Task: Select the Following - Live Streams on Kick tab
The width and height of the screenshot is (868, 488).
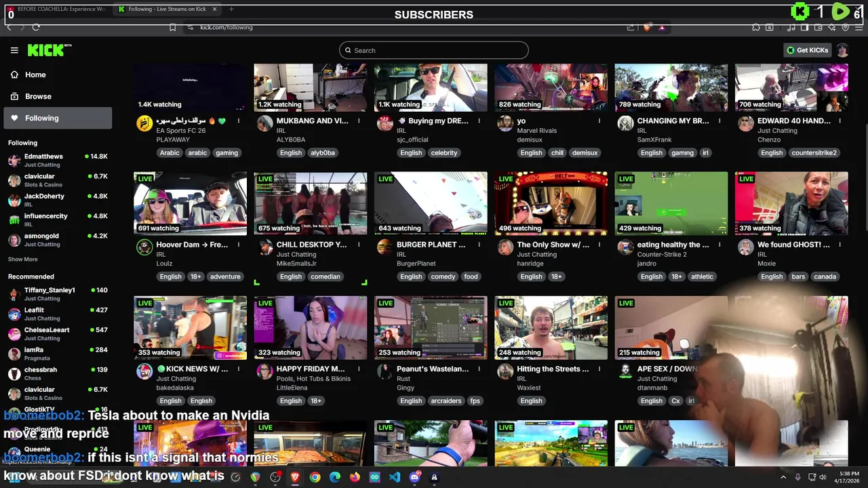Action: click(167, 9)
